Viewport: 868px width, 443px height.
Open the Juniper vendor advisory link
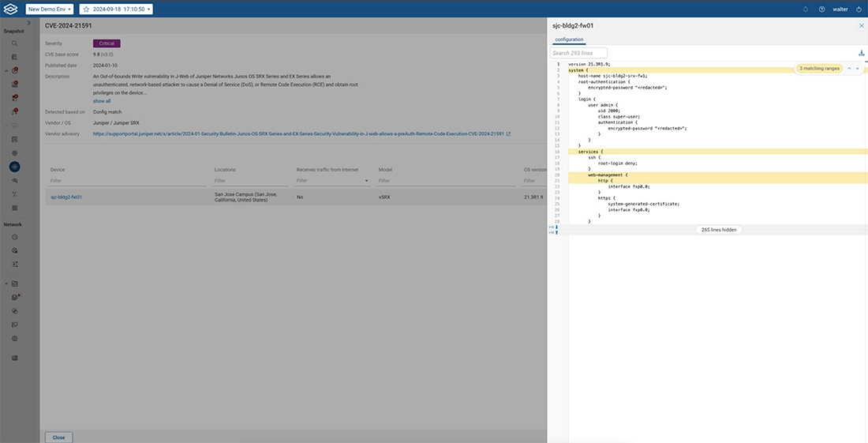(x=298, y=134)
